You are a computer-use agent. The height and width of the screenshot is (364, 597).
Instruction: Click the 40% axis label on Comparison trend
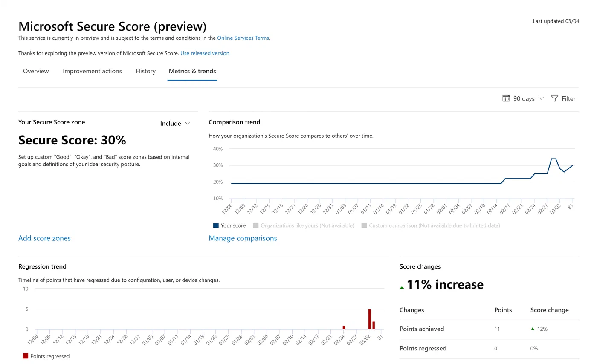pyautogui.click(x=218, y=149)
